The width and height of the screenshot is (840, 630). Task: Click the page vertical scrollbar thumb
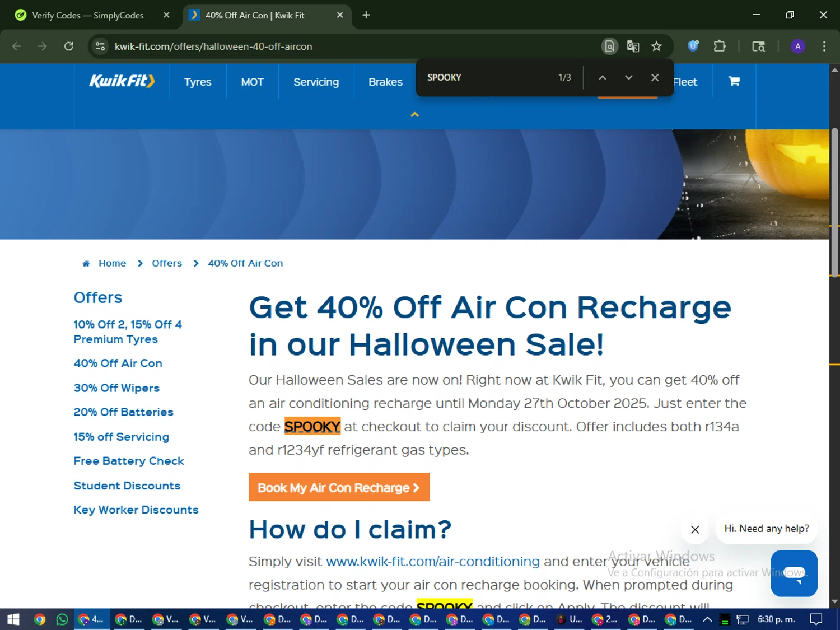834,203
